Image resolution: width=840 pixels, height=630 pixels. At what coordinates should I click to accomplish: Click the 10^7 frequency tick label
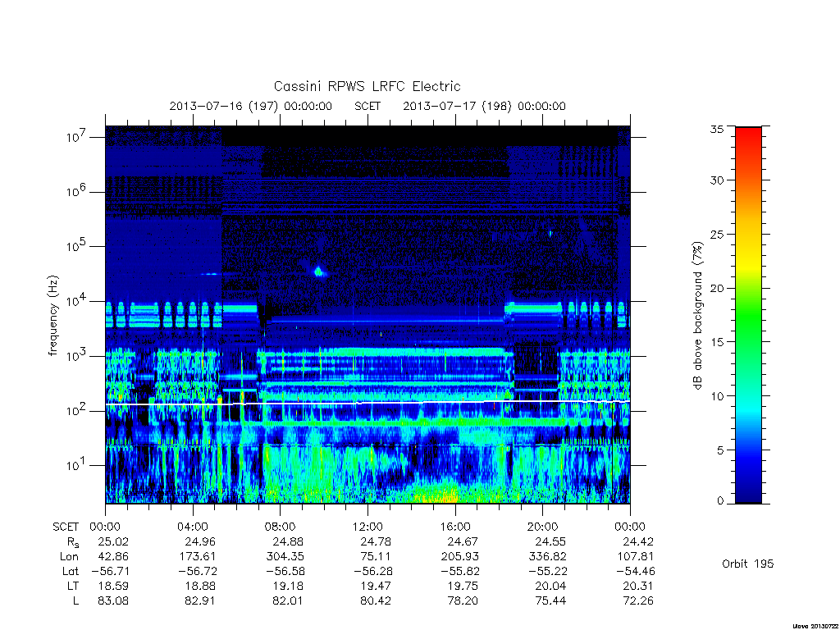[x=76, y=137]
